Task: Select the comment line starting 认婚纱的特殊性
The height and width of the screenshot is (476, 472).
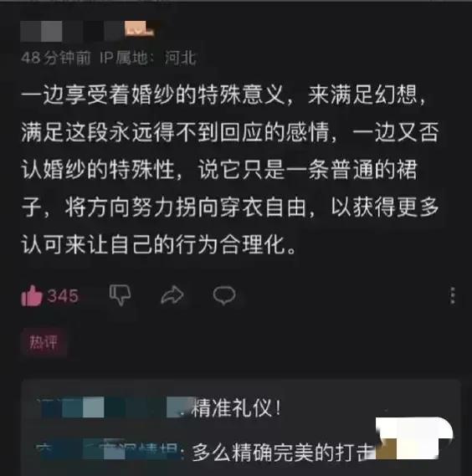Action: [x=218, y=170]
